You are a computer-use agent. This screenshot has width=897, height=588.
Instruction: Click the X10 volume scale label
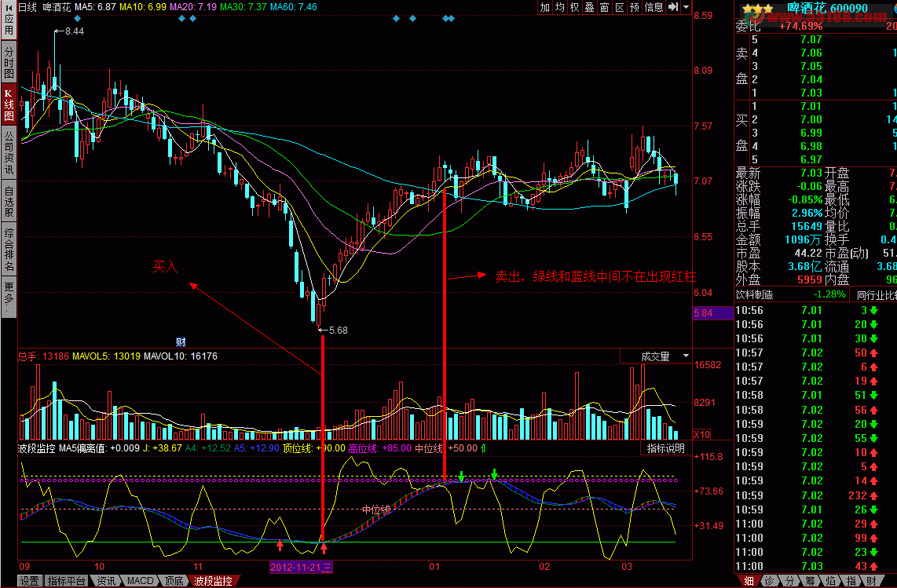702,434
